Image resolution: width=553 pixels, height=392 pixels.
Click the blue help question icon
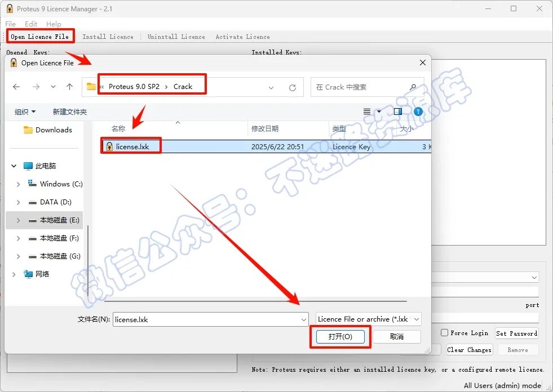pos(418,112)
